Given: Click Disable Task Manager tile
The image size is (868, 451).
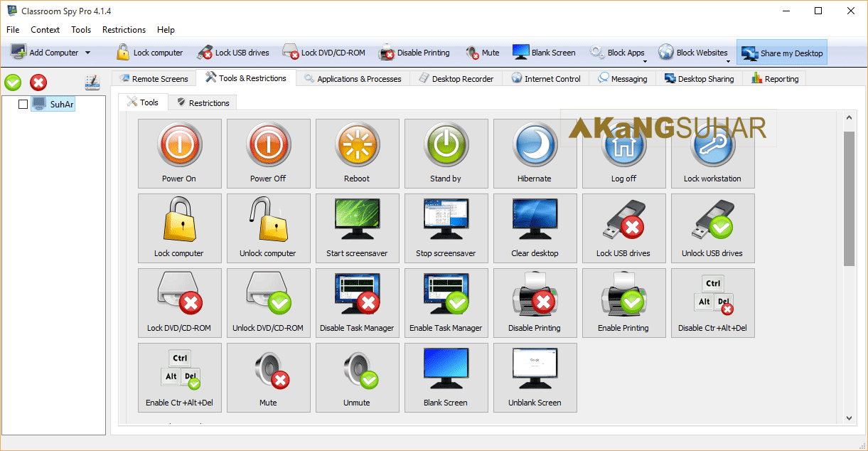Looking at the screenshot, I should pos(357,302).
